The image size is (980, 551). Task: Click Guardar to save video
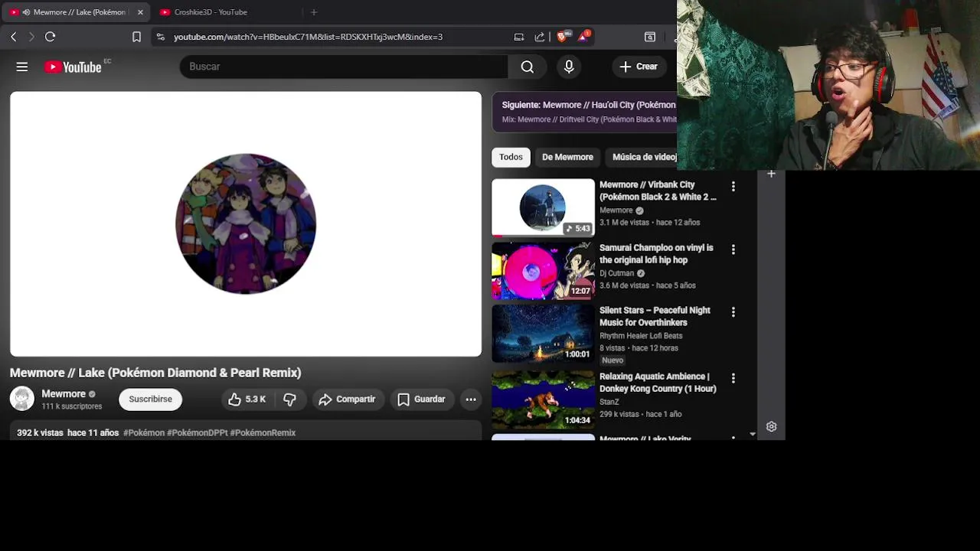point(421,399)
